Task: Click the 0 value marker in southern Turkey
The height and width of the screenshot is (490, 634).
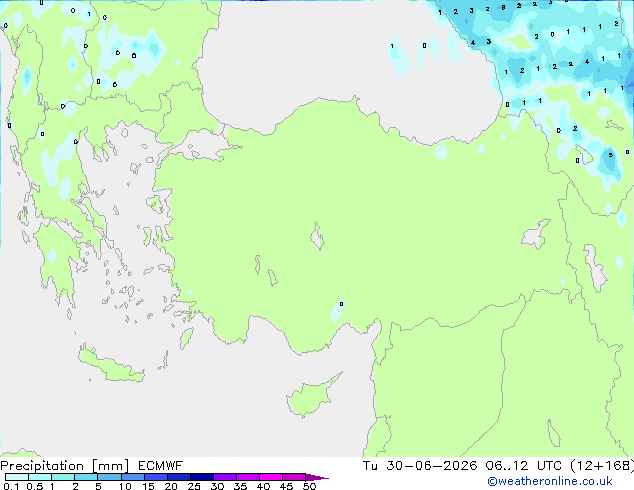Action: coord(341,304)
